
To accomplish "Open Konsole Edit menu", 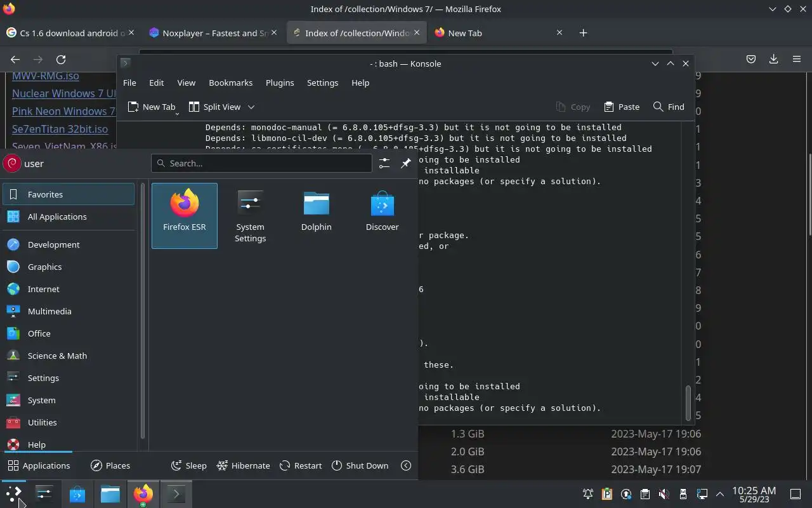I will (157, 83).
